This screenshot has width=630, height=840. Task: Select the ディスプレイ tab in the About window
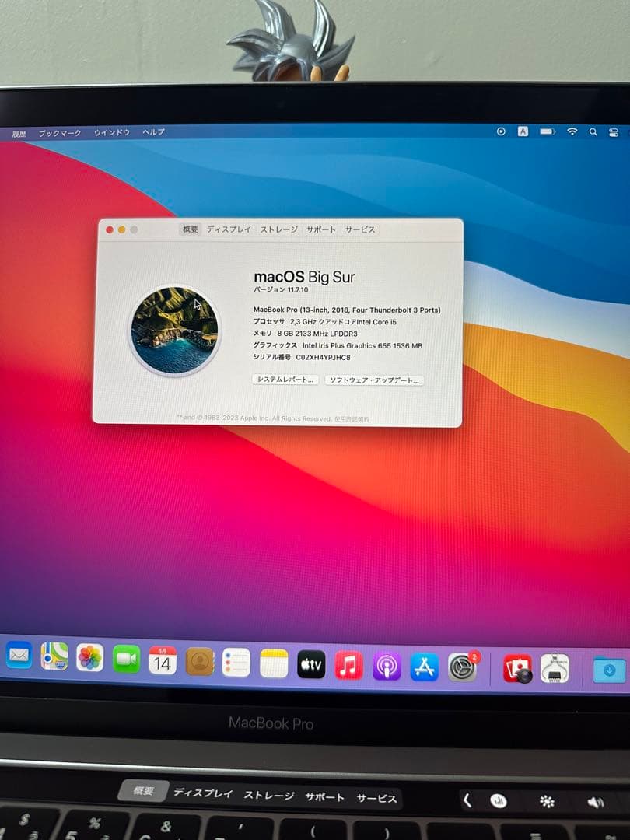point(228,229)
